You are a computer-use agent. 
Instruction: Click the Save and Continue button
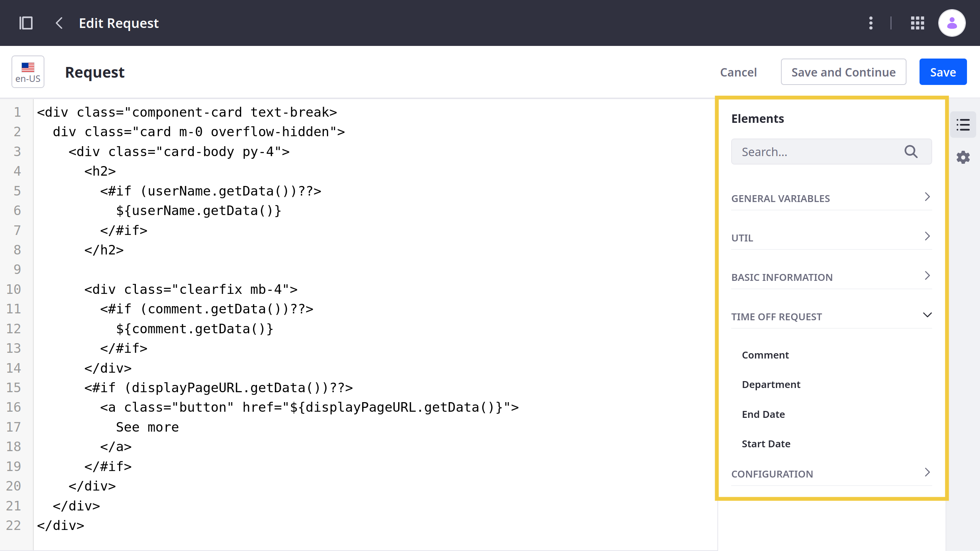coord(843,72)
